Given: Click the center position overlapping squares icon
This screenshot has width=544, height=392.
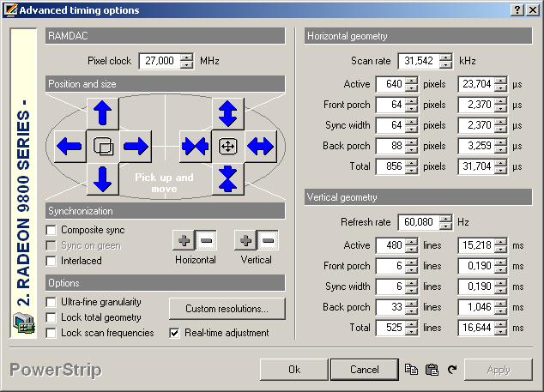Looking at the screenshot, I should (x=103, y=146).
